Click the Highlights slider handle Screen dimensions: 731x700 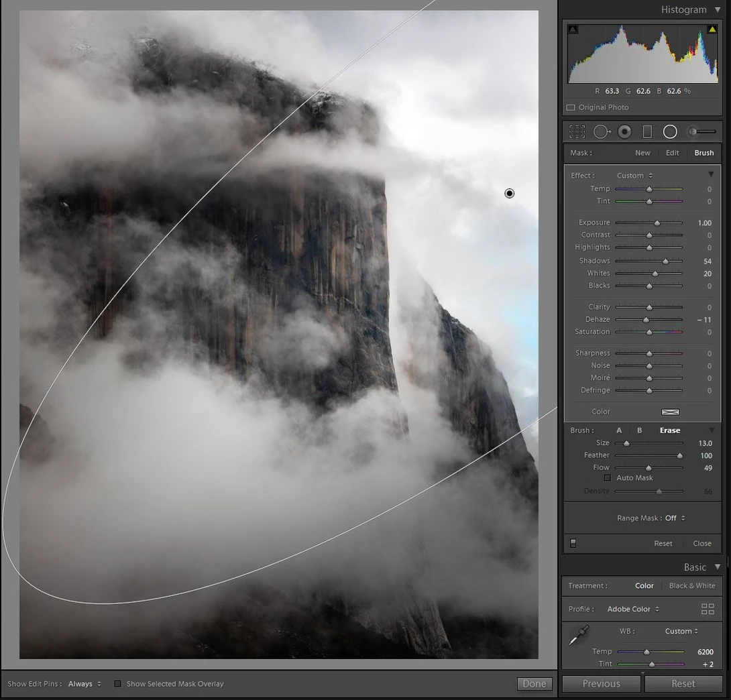pos(649,247)
